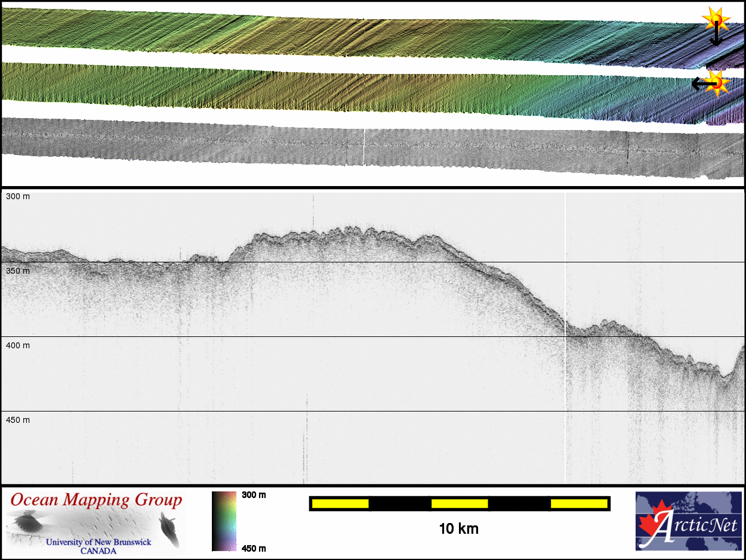The height and width of the screenshot is (560, 746).
Task: Click the sun icon with left-pointing arrow
Action: coord(715,83)
